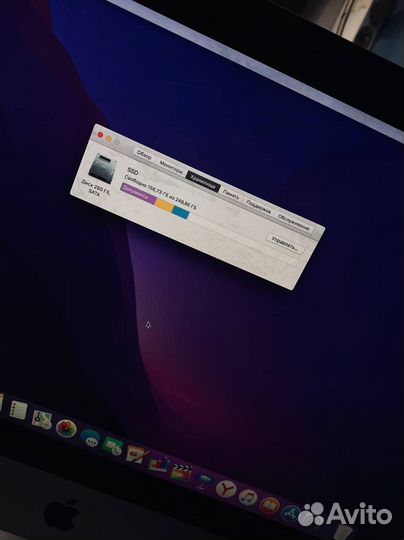Image resolution: width=404 pixels, height=540 pixels.
Task: Click the Диск 250 ГБ SATA label
Action: pyautogui.click(x=96, y=189)
